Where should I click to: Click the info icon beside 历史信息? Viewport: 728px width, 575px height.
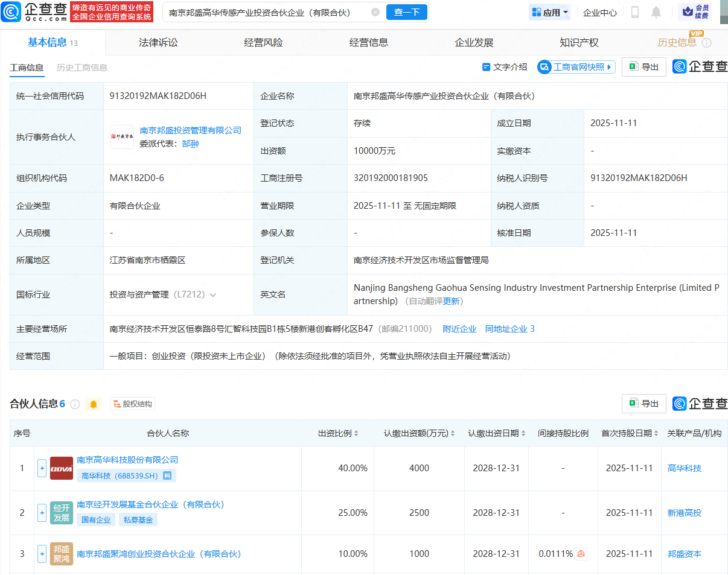(707, 43)
